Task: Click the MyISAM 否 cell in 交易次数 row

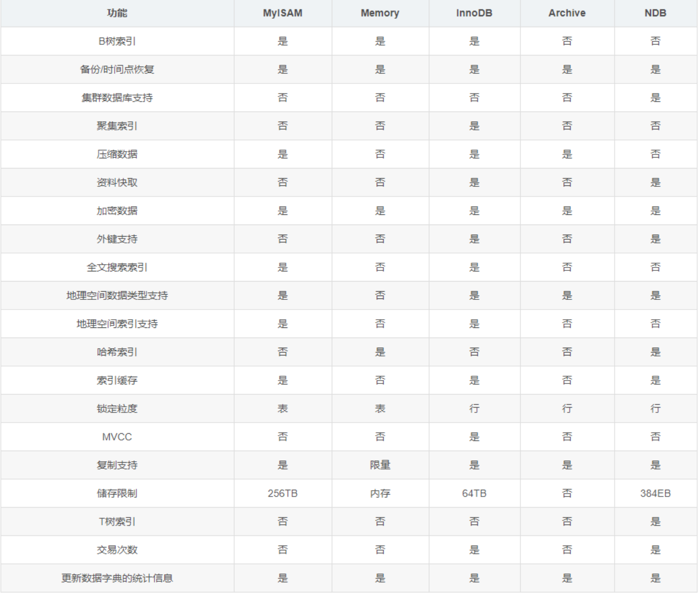Action: 283,550
